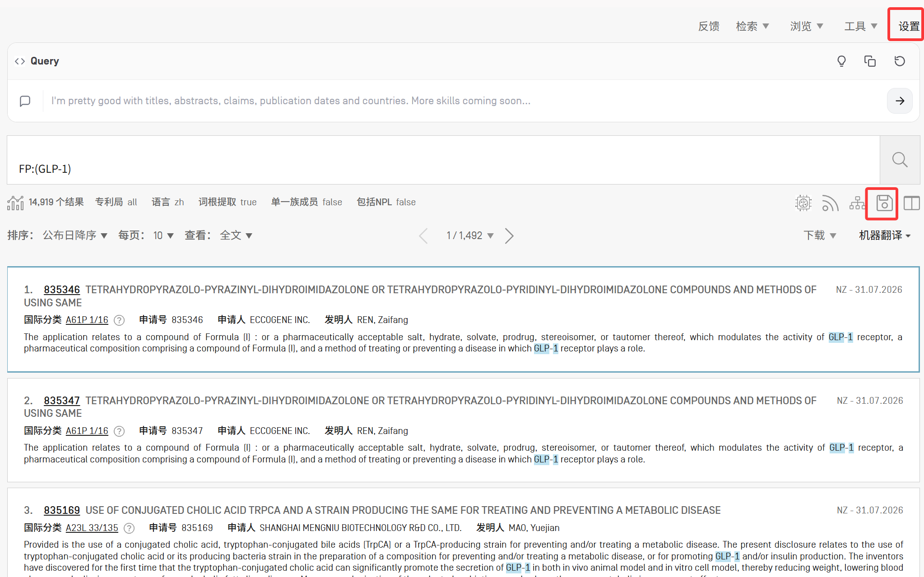Click the help icon next to result 835346 classification
924x577 pixels.
(x=119, y=320)
